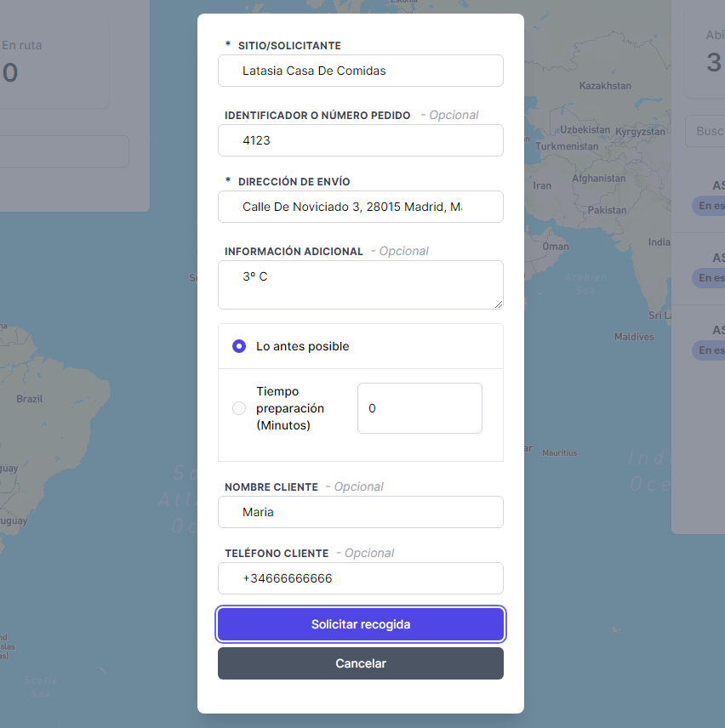Click the order number field containing 4123
Viewport: 725px width, 728px height.
[361, 140]
